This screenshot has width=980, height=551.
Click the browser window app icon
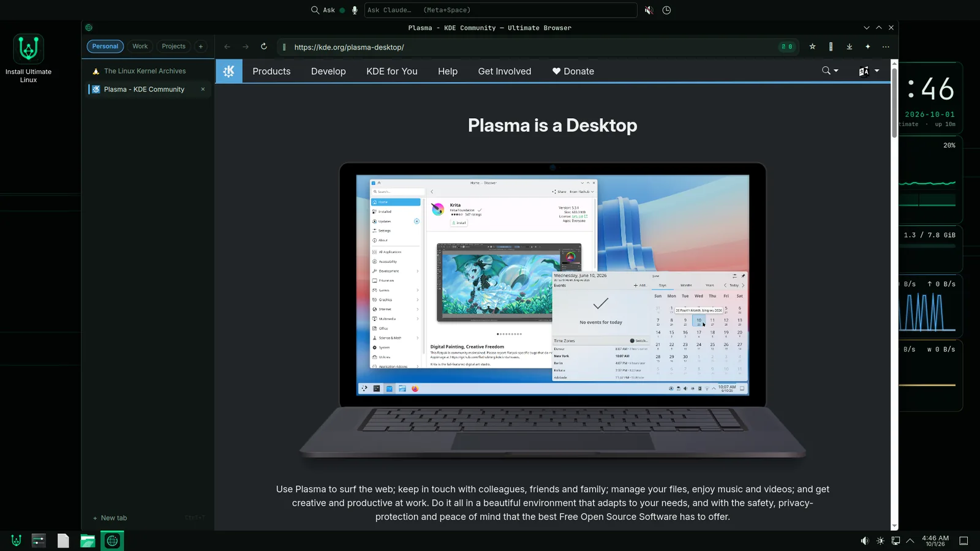(89, 28)
